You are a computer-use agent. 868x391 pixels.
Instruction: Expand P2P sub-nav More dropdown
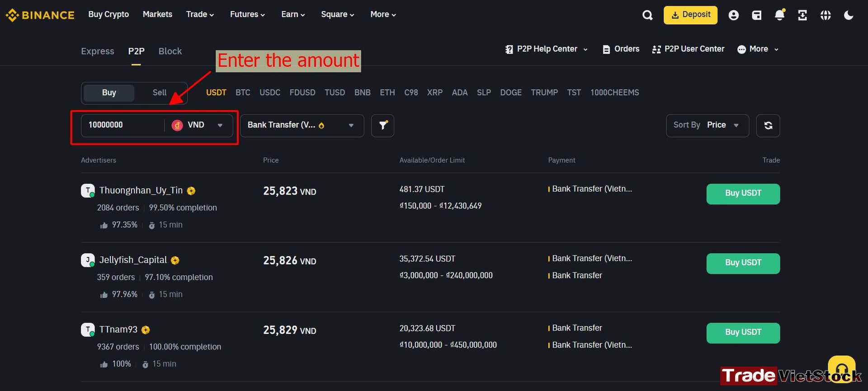pos(776,49)
